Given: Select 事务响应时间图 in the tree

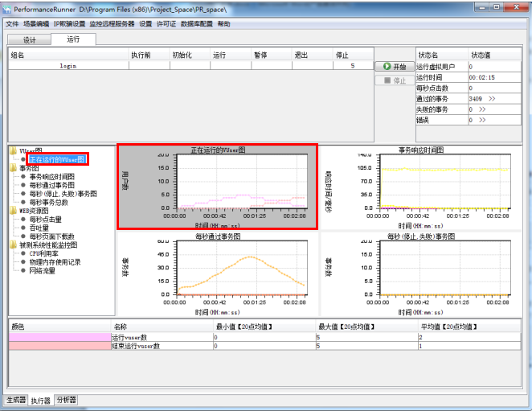Looking at the screenshot, I should click(51, 177).
